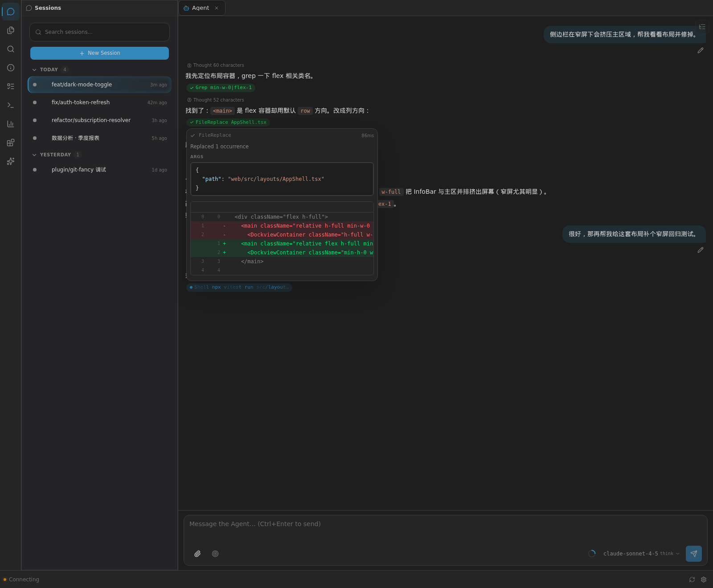The height and width of the screenshot is (588, 713).
Task: Open the info circle icon in left rail
Action: [x=11, y=68]
